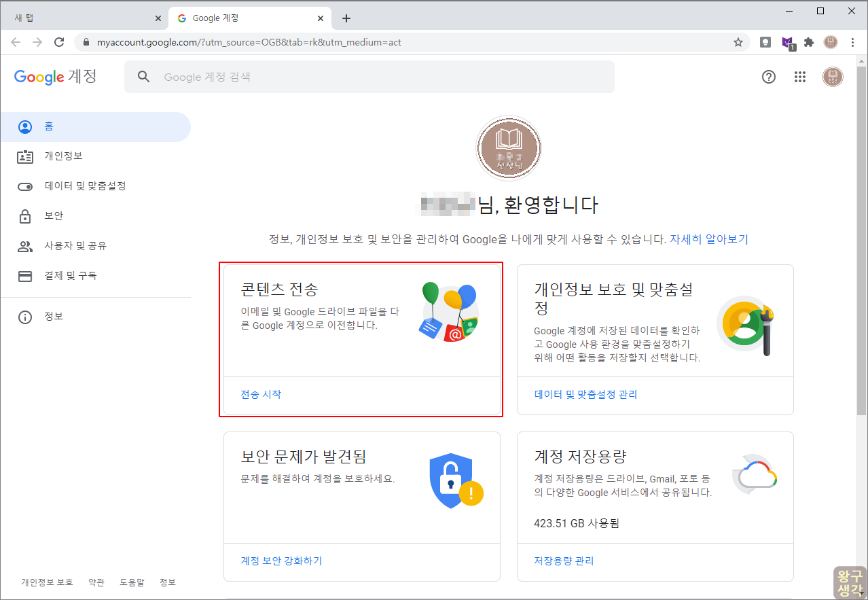Select 홈 in the sidebar
The width and height of the screenshot is (868, 600).
(95, 126)
